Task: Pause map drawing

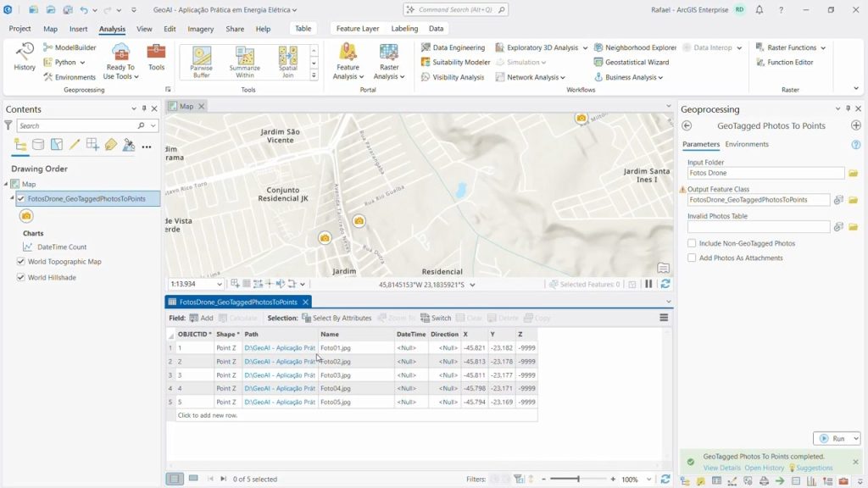Action: (x=648, y=284)
